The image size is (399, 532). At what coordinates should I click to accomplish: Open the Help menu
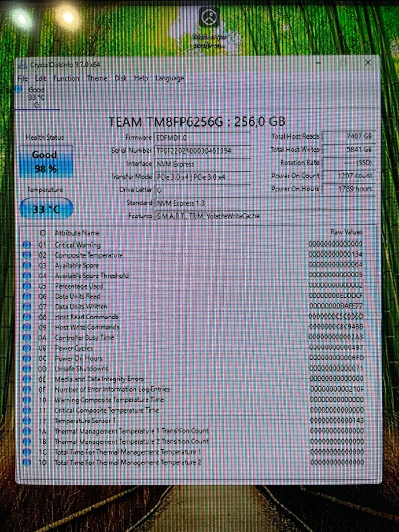click(x=141, y=78)
